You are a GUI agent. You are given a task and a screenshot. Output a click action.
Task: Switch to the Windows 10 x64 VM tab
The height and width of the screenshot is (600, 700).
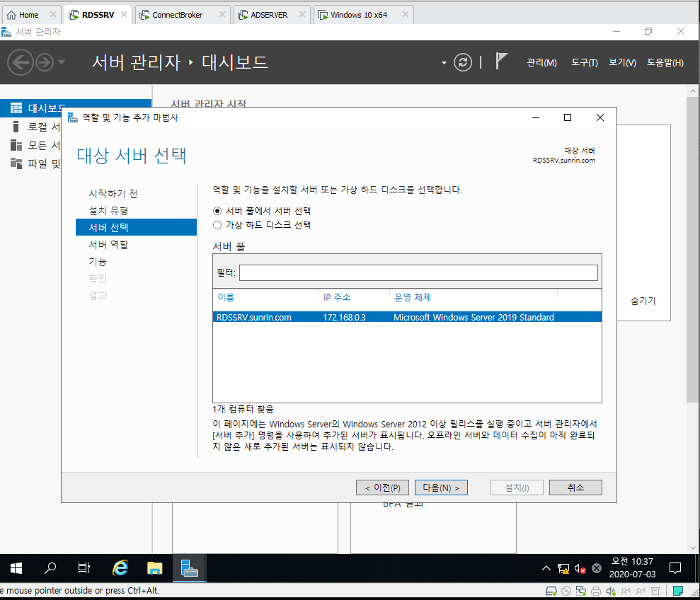tap(358, 15)
